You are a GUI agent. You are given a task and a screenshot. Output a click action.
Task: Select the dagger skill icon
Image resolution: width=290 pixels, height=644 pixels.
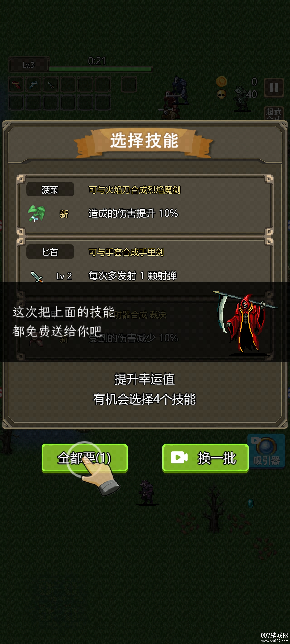[x=37, y=277]
